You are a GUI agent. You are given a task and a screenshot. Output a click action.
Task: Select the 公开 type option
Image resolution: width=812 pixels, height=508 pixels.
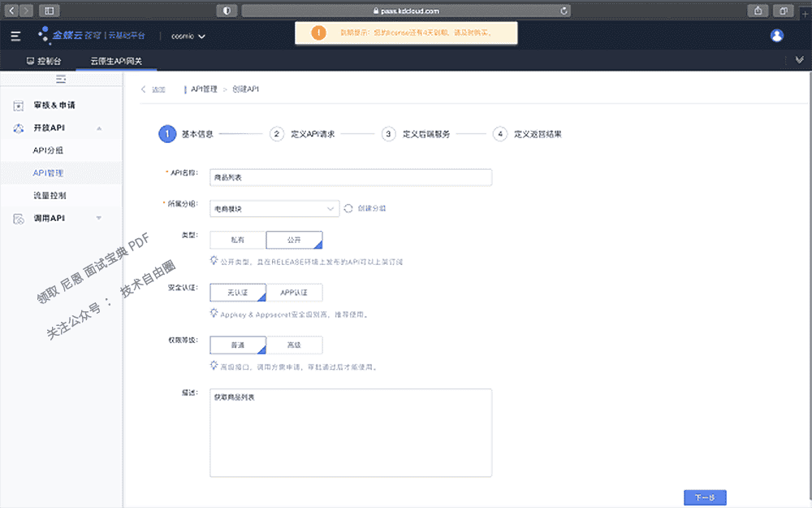click(294, 240)
